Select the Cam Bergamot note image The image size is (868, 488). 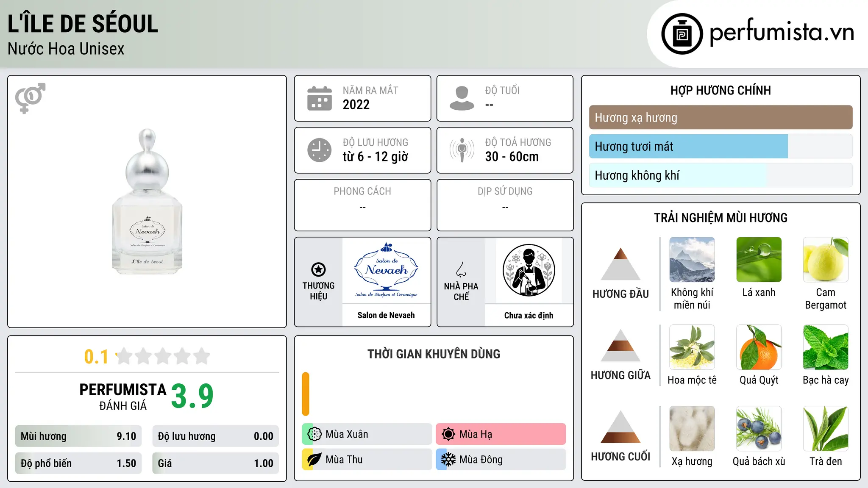point(826,260)
